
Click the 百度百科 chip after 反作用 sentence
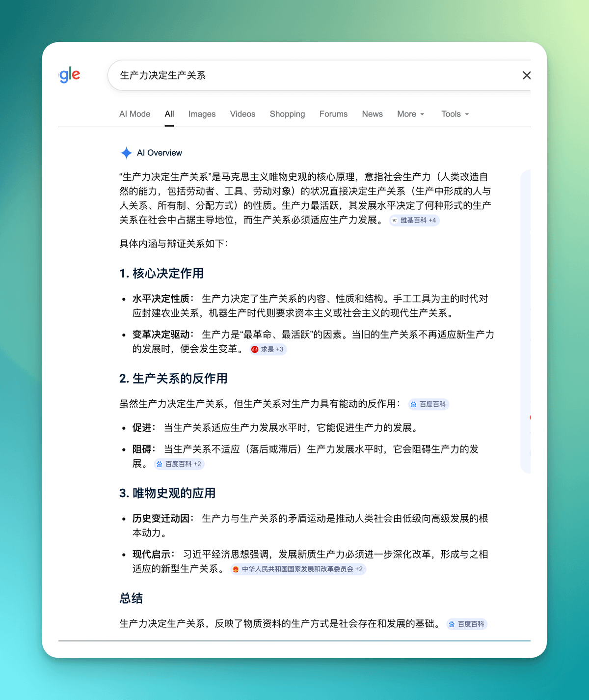[428, 404]
